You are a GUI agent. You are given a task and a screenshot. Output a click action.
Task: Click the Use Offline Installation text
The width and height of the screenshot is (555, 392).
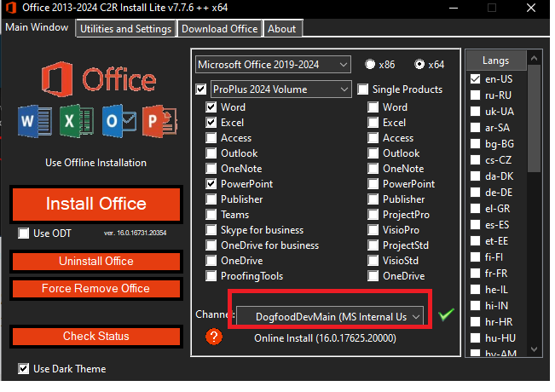click(x=96, y=163)
